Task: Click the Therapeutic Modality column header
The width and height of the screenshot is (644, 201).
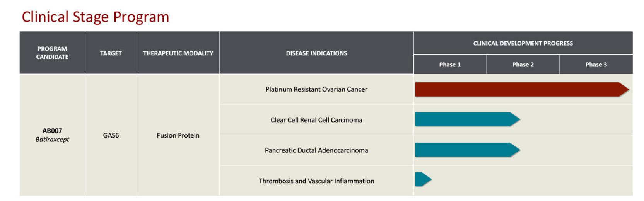Action: (178, 53)
